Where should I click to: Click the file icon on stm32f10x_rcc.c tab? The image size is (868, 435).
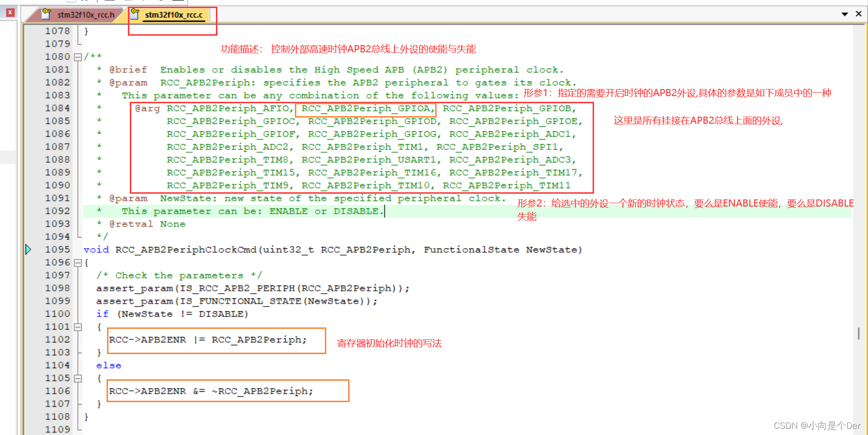pos(135,15)
